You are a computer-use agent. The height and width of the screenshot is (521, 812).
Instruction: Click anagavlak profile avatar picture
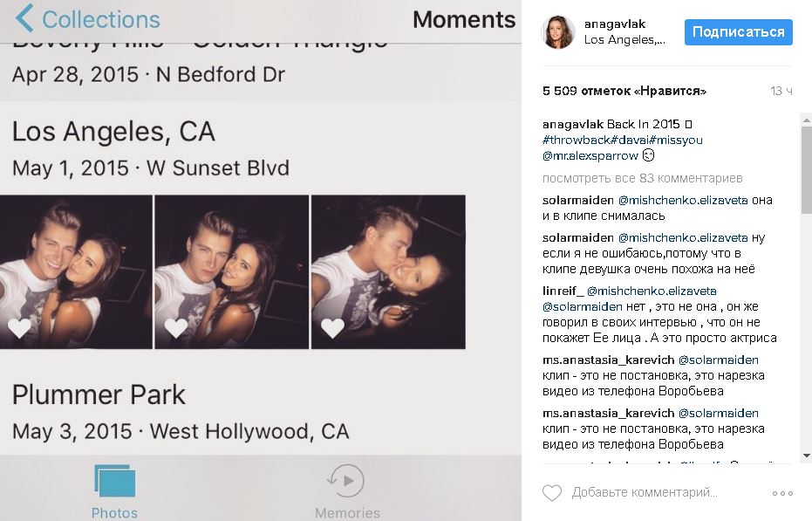(x=558, y=32)
